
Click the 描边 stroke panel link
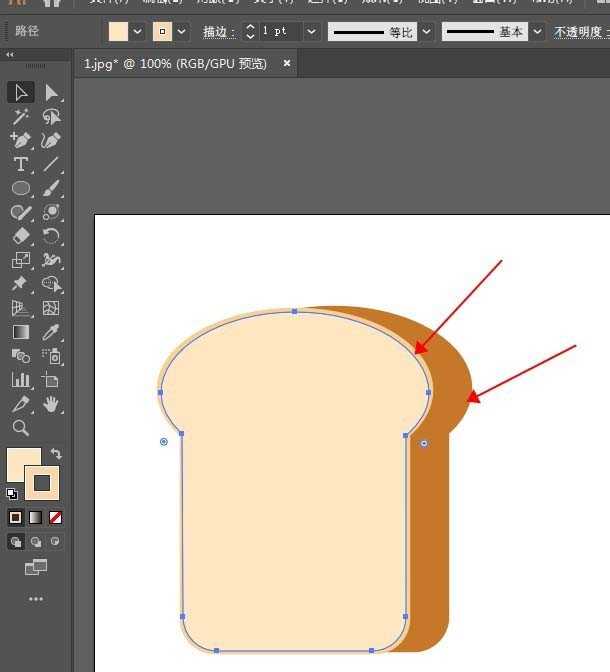click(x=218, y=32)
